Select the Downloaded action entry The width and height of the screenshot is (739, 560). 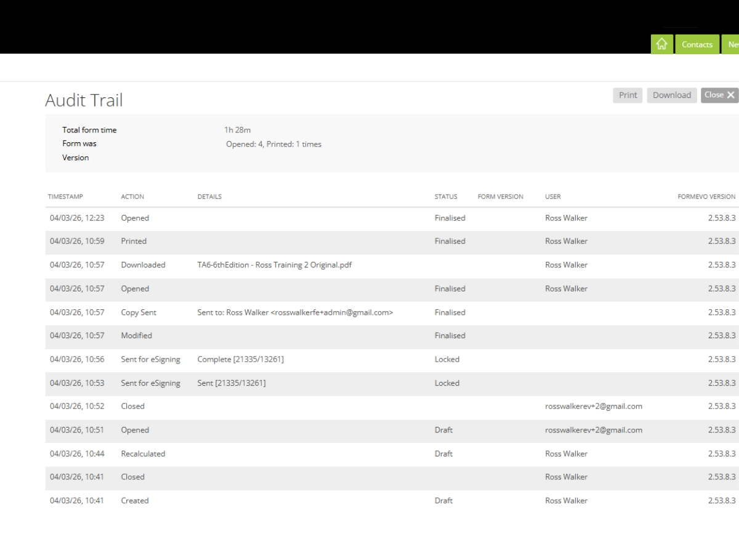(143, 265)
